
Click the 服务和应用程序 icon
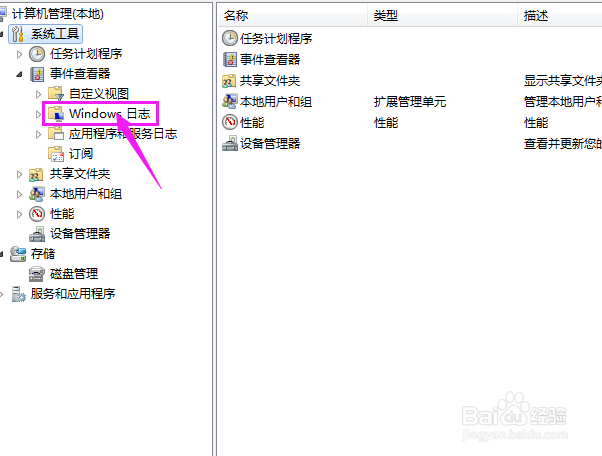tap(18, 294)
